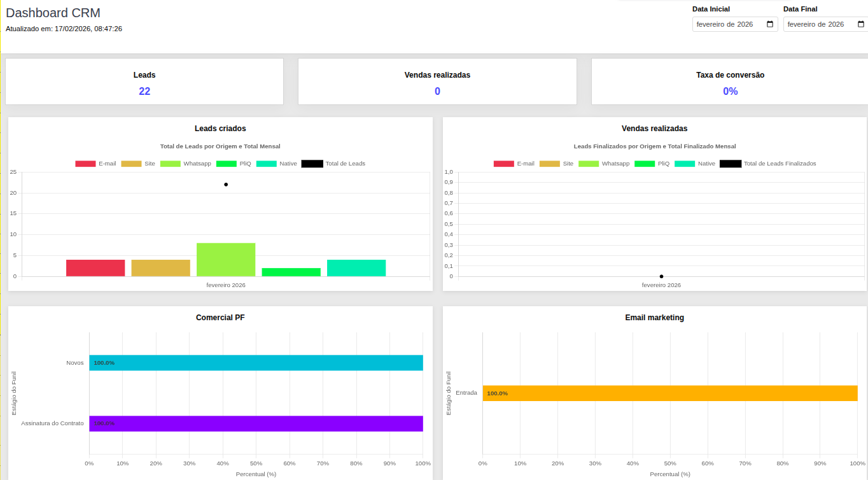
Task: Click the Leads total card
Action: [144, 82]
